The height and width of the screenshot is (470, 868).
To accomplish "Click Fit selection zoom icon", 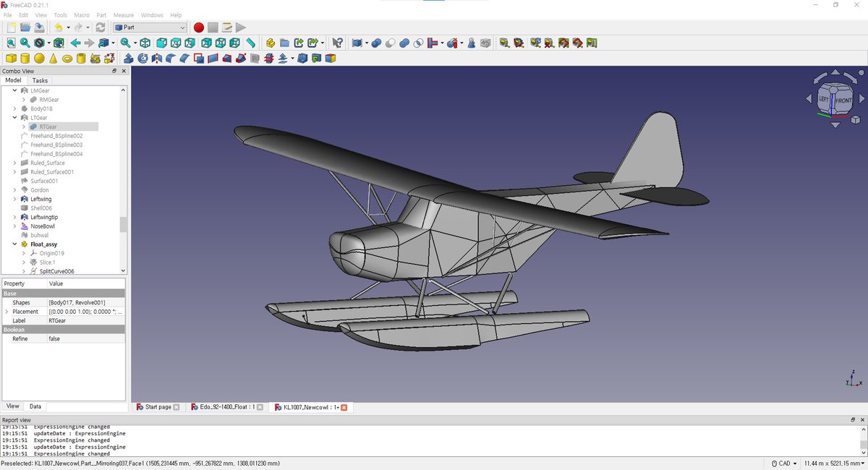I will click(25, 43).
